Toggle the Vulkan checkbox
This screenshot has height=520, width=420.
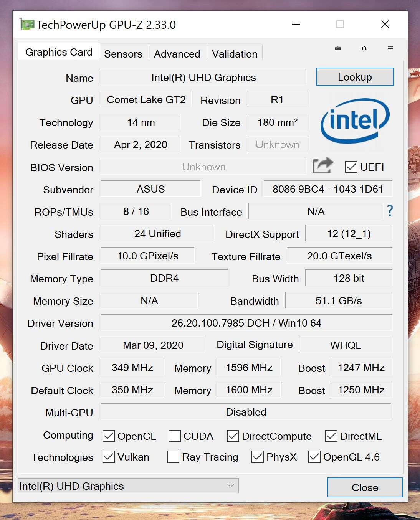(x=109, y=457)
